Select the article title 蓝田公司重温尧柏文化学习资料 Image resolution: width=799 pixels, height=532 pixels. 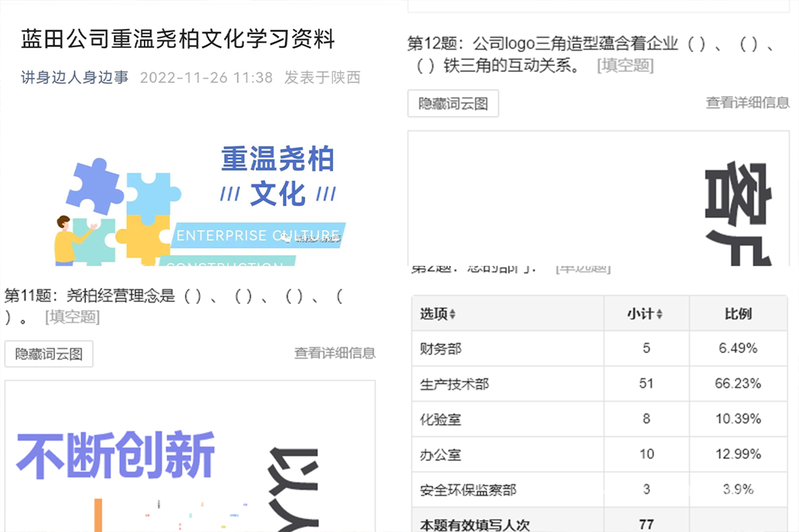[178, 39]
